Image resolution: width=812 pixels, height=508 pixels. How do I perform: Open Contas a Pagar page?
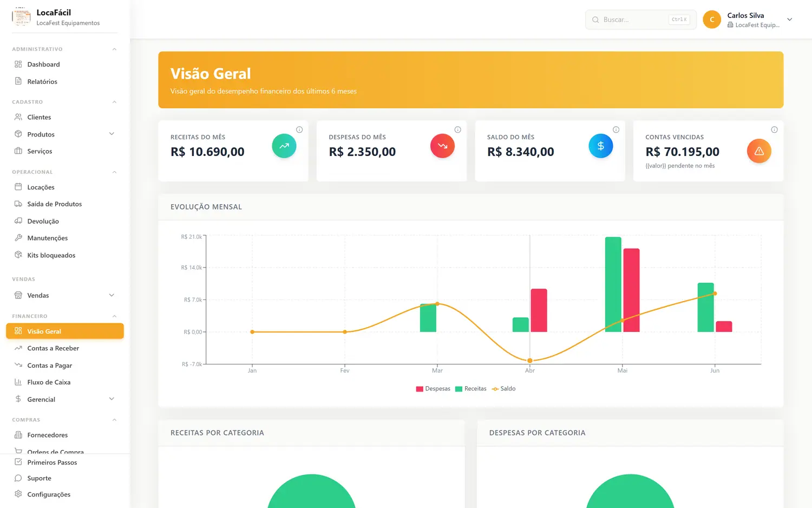point(65,365)
